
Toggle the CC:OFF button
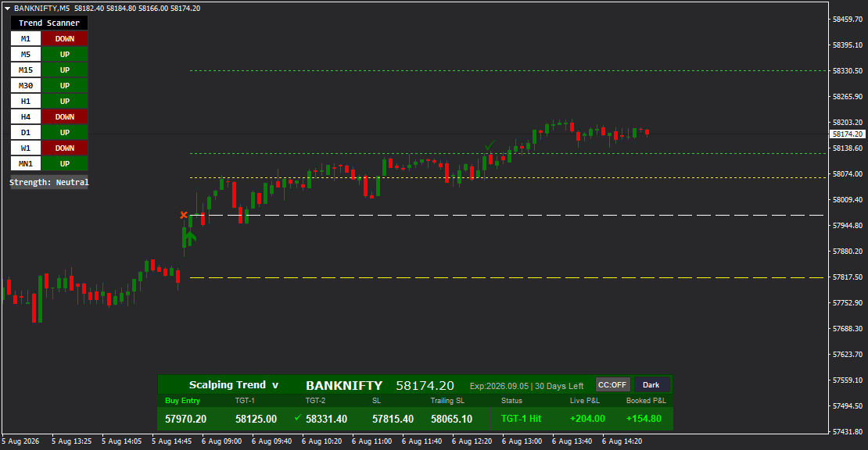tap(612, 385)
